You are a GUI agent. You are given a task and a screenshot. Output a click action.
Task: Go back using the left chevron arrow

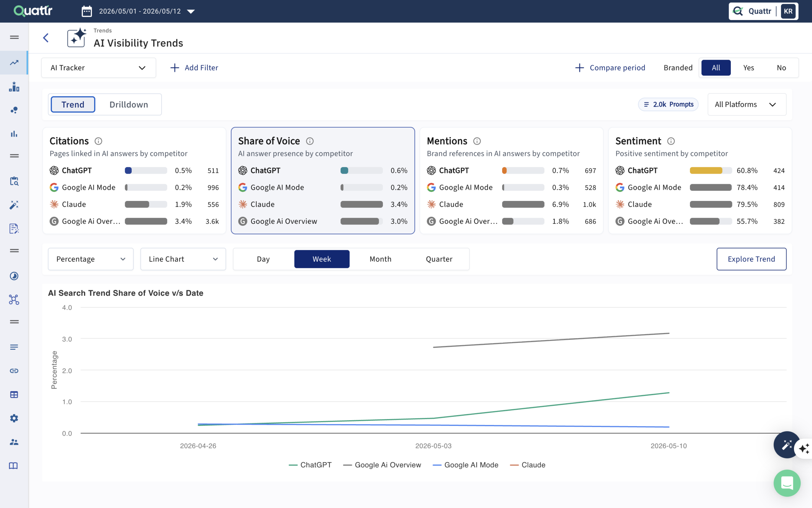[x=46, y=38]
